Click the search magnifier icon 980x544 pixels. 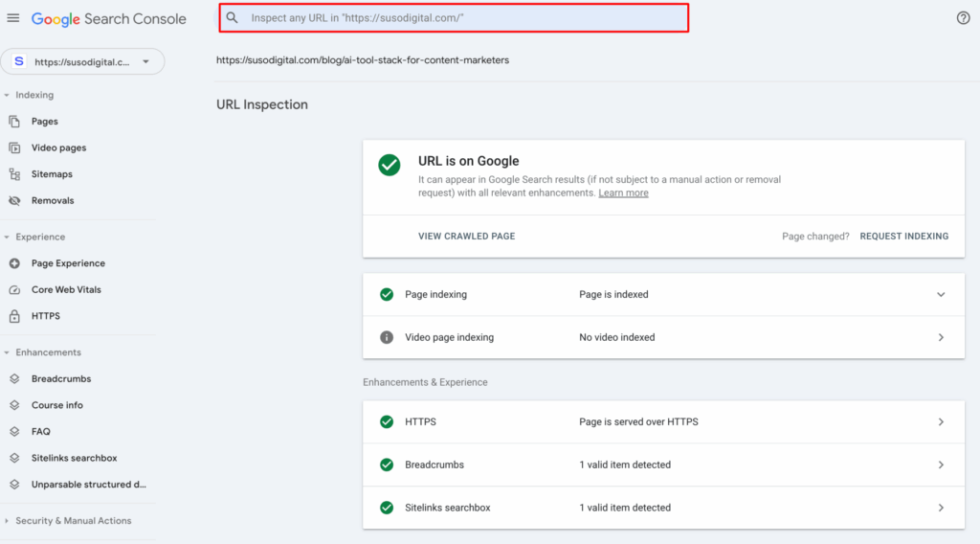tap(232, 17)
